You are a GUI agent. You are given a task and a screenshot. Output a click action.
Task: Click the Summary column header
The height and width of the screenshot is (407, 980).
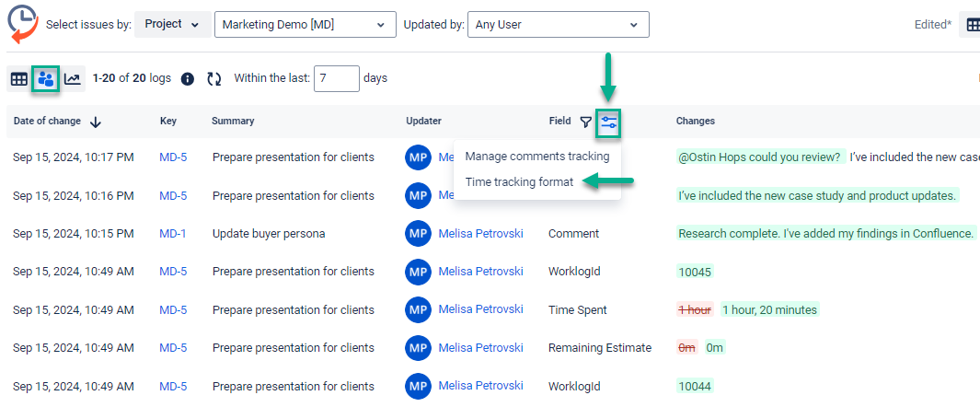[233, 122]
